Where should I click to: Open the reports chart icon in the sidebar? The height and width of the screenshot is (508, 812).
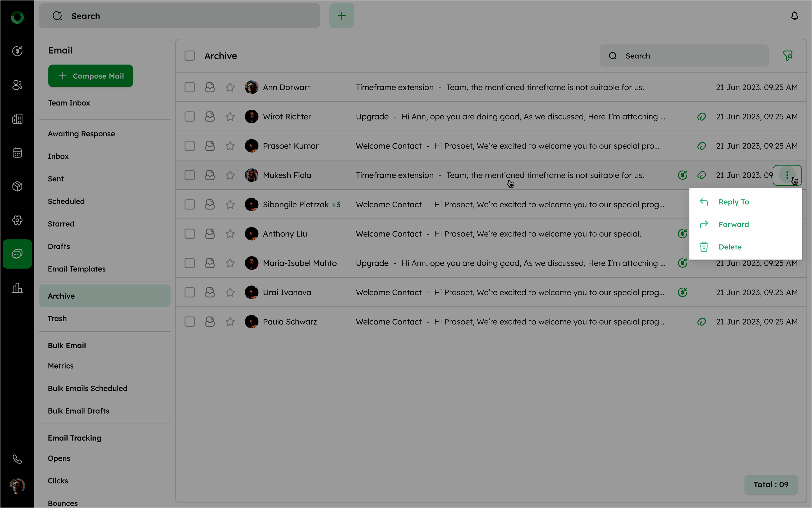pyautogui.click(x=17, y=288)
